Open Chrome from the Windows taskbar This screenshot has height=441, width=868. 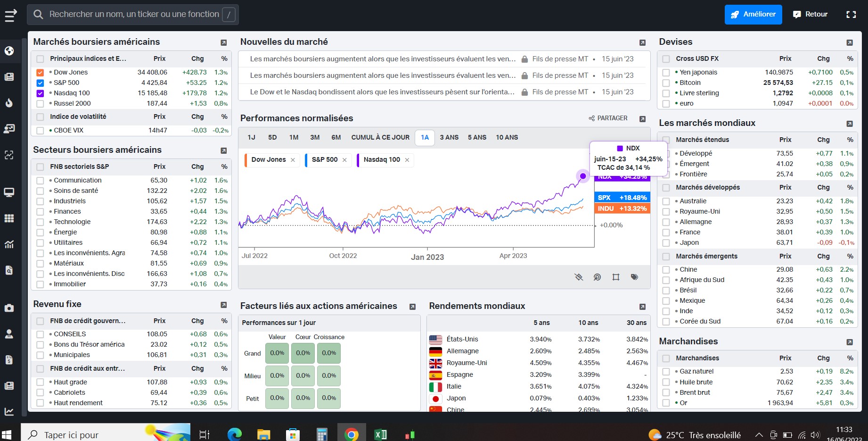tap(351, 434)
